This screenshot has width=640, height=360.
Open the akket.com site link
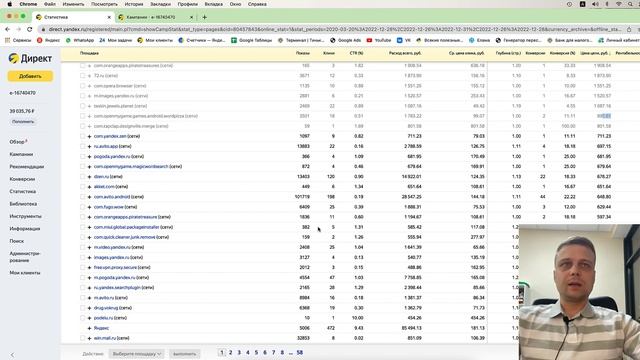click(x=104, y=187)
